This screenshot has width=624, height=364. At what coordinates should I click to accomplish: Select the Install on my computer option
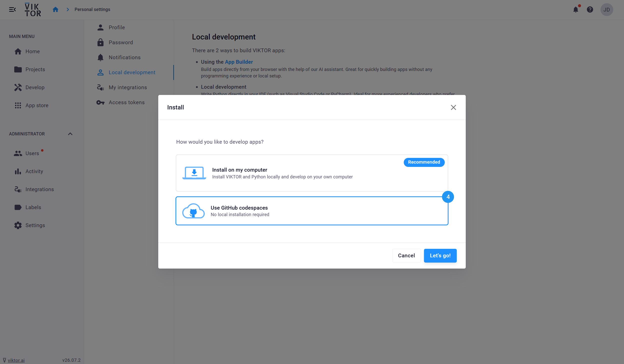click(312, 173)
